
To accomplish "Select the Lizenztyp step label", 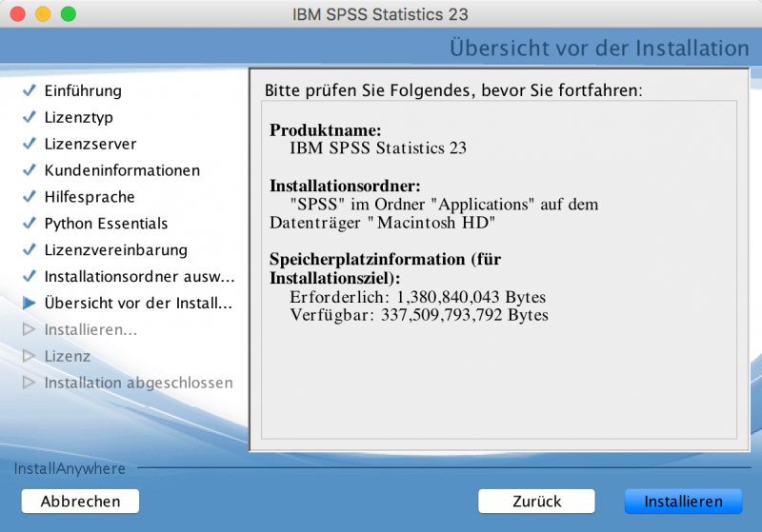I will (x=79, y=117).
